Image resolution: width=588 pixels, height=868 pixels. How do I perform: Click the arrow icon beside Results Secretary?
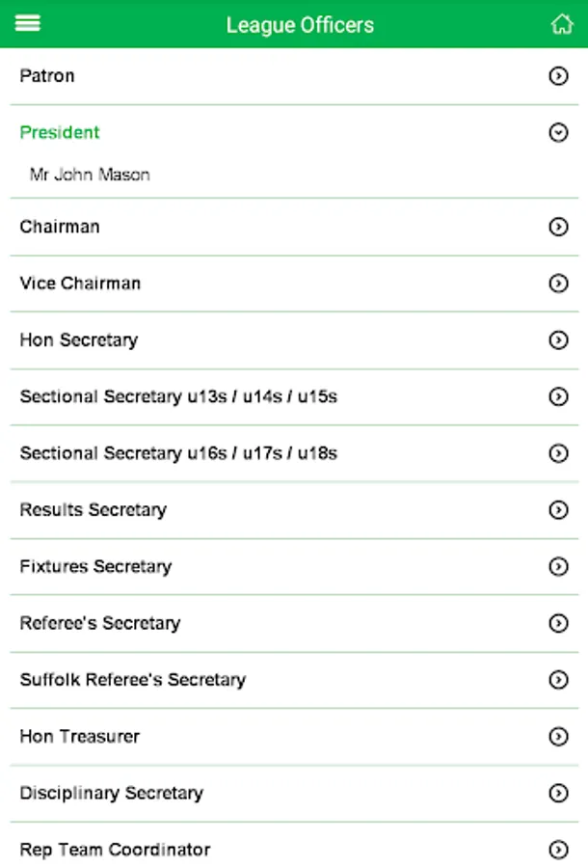click(558, 510)
